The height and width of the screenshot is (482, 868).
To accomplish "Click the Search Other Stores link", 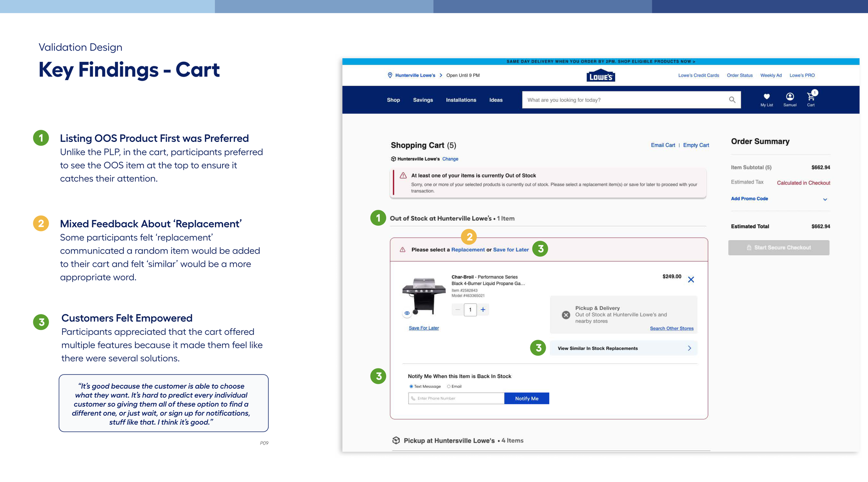I will pos(671,328).
